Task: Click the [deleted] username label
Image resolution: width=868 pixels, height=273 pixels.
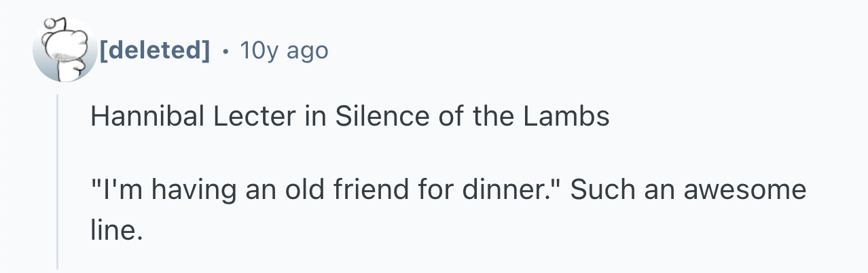Action: [154, 50]
